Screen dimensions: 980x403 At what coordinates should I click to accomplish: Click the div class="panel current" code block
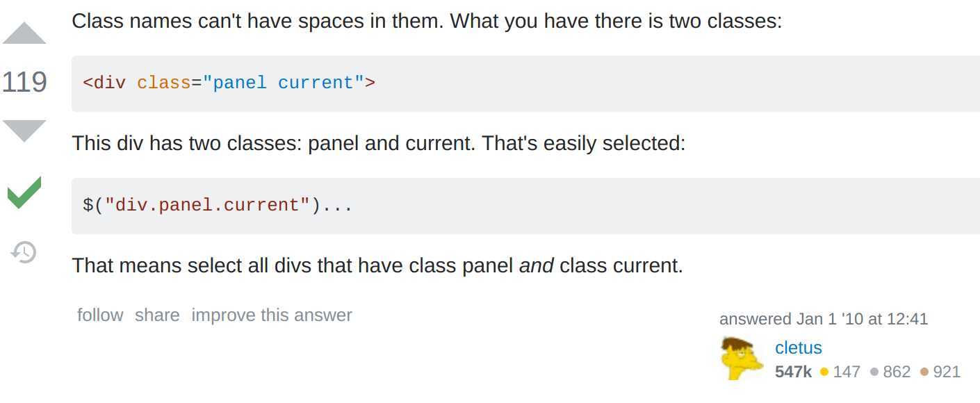229,83
